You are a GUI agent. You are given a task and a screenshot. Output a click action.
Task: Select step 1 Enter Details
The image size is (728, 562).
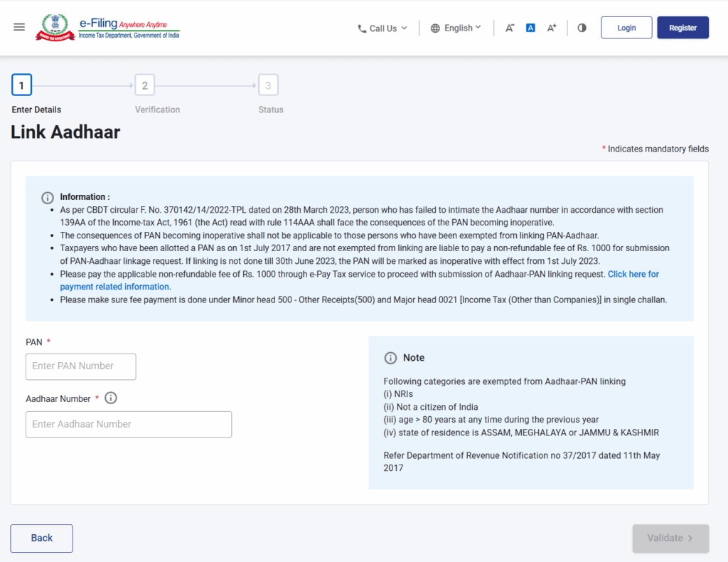21,86
